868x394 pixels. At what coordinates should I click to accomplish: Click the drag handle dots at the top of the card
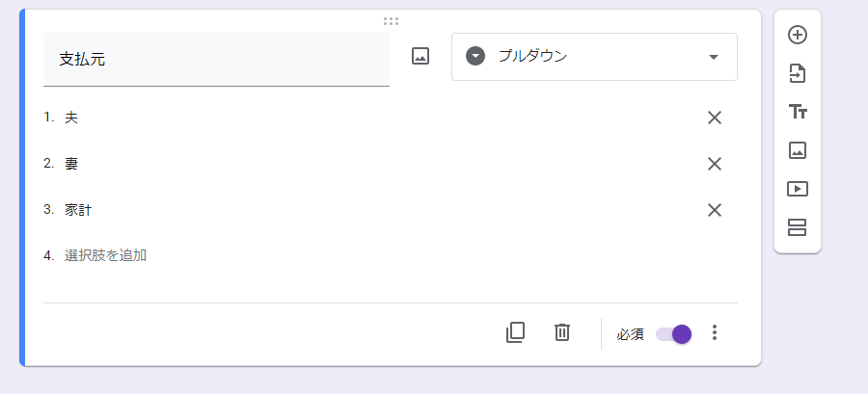pos(391,21)
